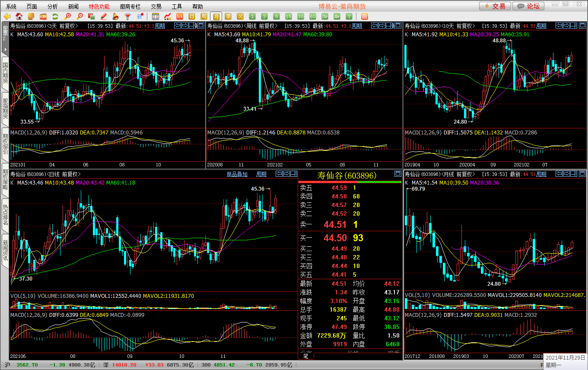Image resolution: width=588 pixels, height=370 pixels.
Task: Select the 股指期货 side tab
Action: point(5,108)
